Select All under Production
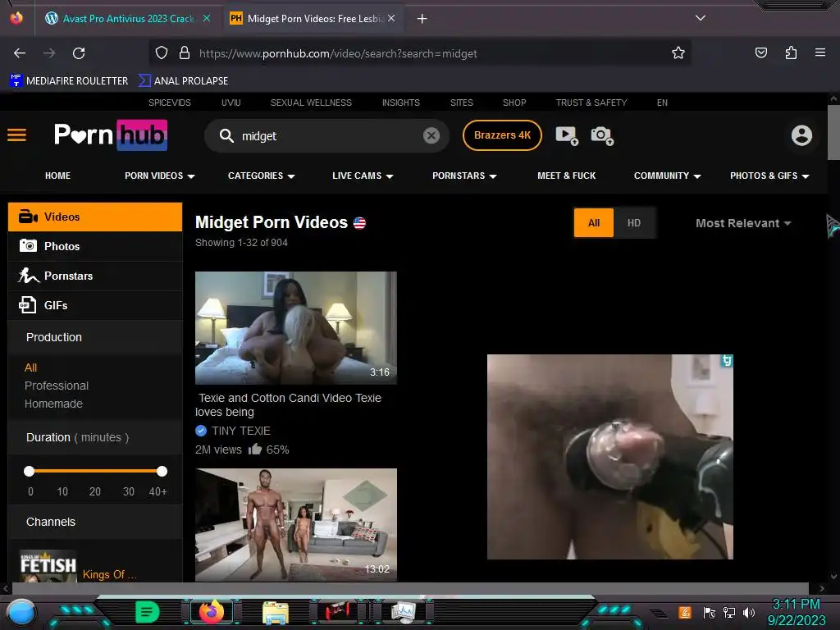 coord(30,367)
